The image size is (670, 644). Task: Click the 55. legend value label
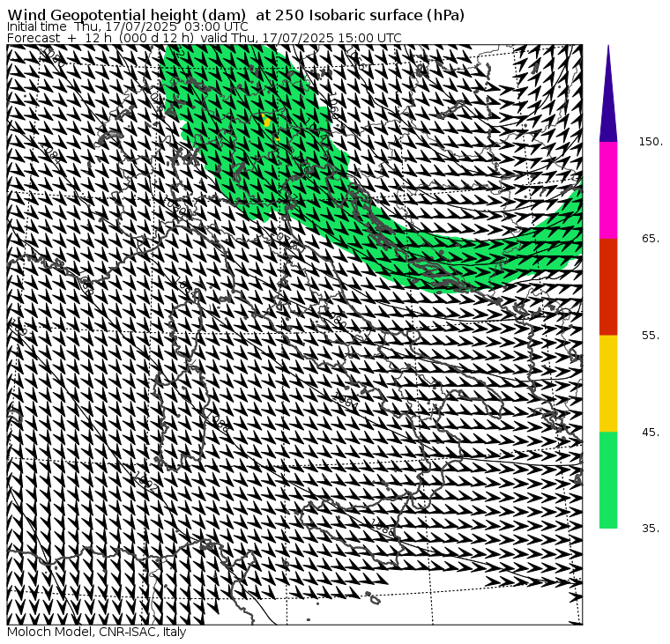651,336
